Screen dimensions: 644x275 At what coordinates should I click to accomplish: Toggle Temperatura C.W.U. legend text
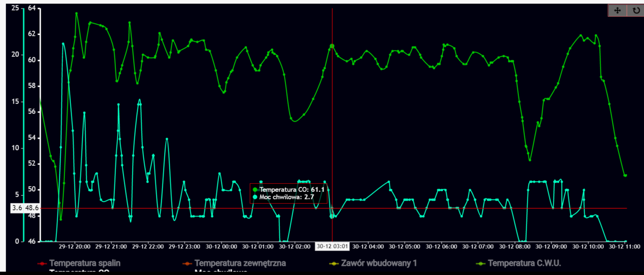coord(521,263)
